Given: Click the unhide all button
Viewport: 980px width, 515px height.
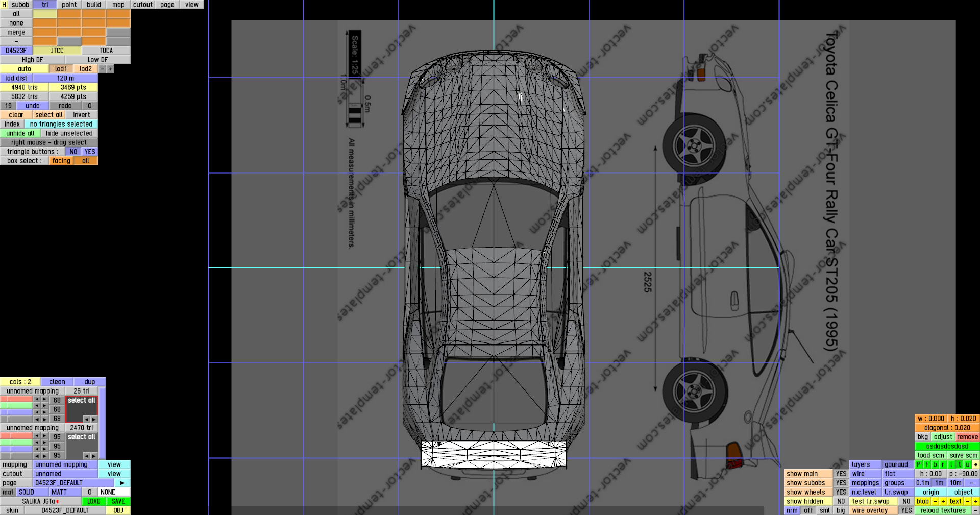Looking at the screenshot, I should (x=20, y=133).
